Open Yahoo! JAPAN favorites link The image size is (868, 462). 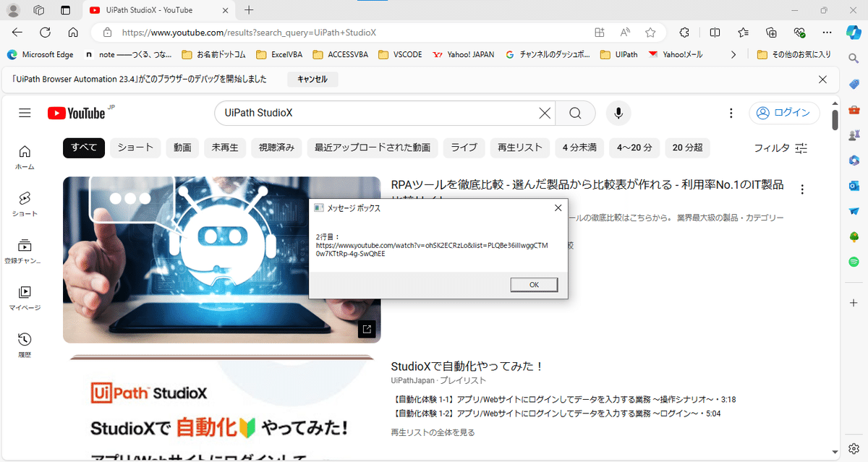[464, 54]
